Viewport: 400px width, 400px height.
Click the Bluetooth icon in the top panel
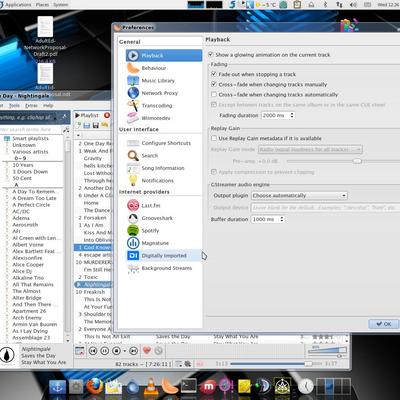326,5
